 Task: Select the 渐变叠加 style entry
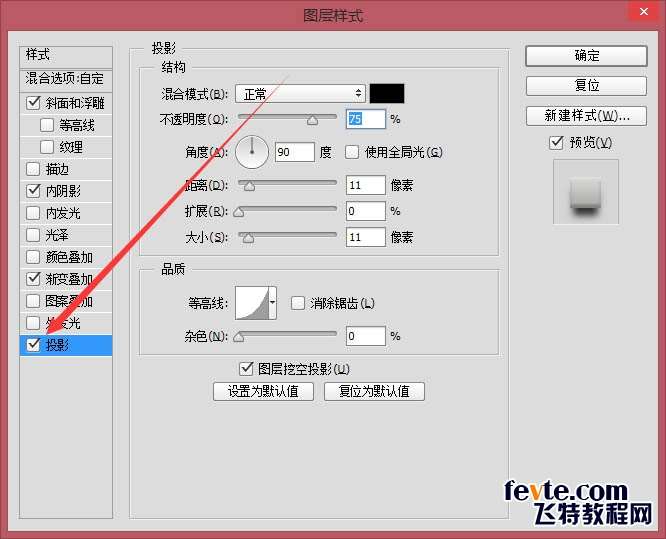click(x=66, y=279)
